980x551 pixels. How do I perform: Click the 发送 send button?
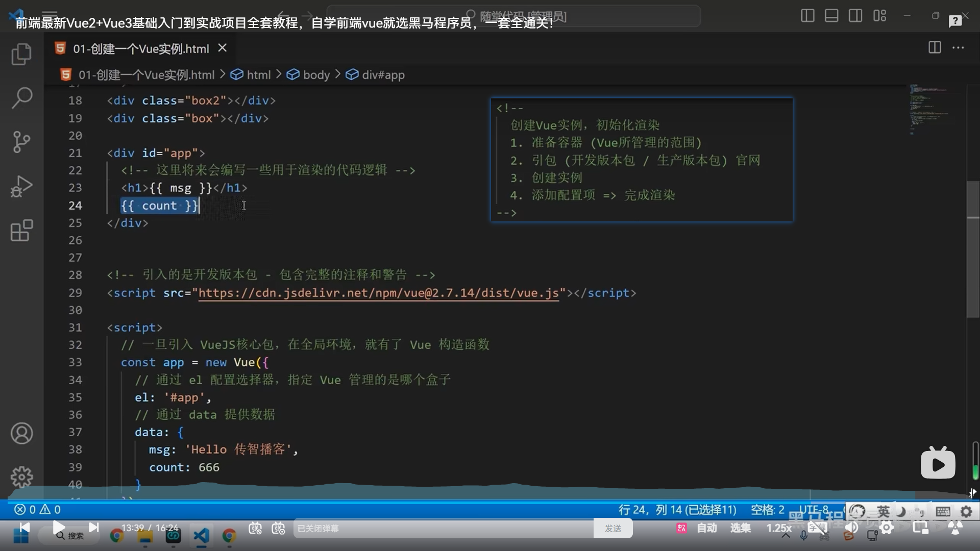tap(612, 529)
